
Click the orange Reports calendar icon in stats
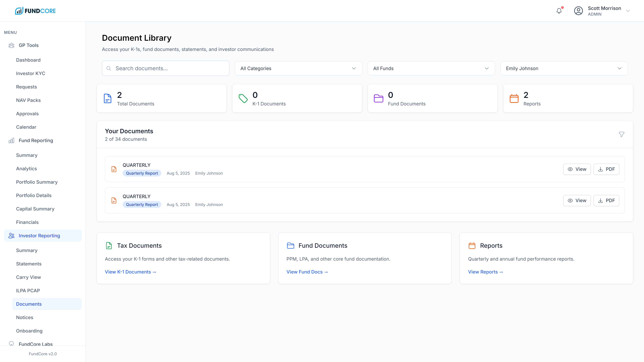click(x=514, y=98)
